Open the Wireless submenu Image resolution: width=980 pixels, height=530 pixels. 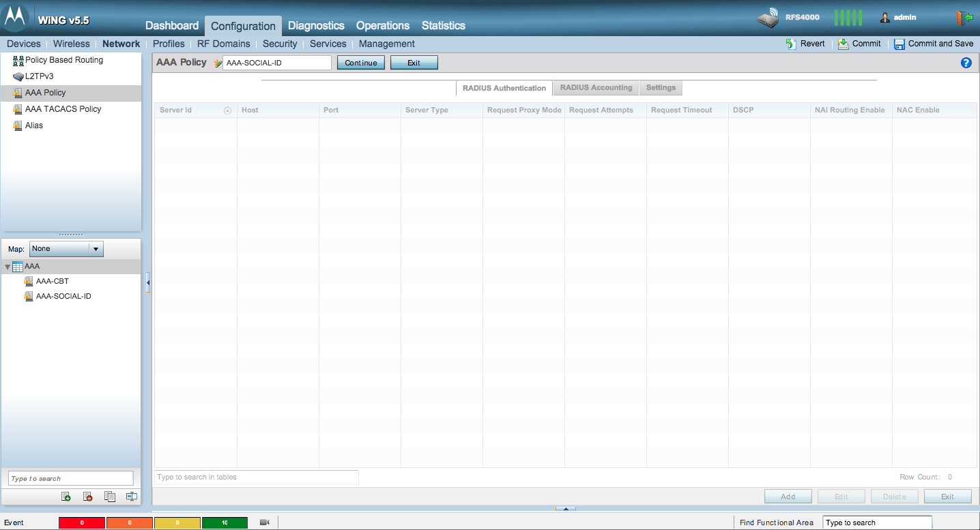point(72,44)
